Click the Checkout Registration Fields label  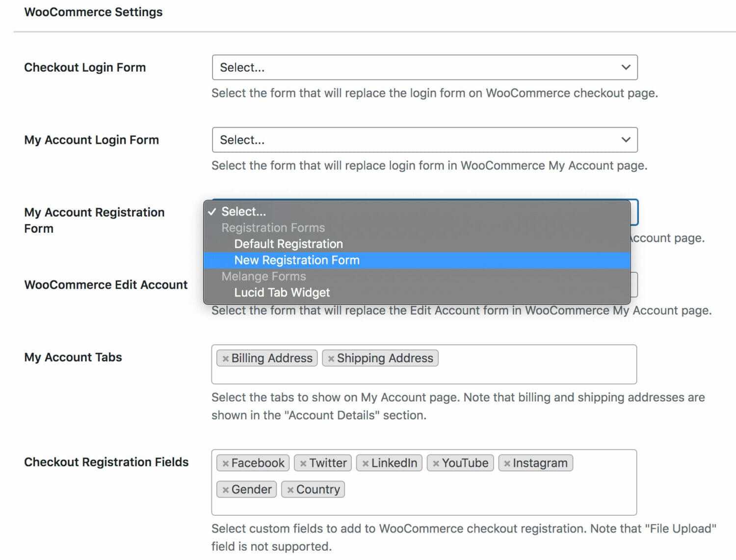pos(106,462)
